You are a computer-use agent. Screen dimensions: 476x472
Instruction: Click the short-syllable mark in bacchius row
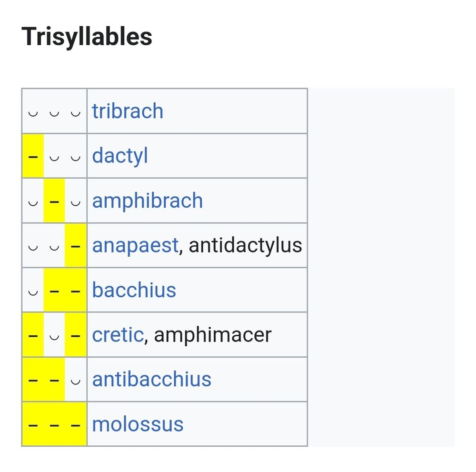point(33,292)
